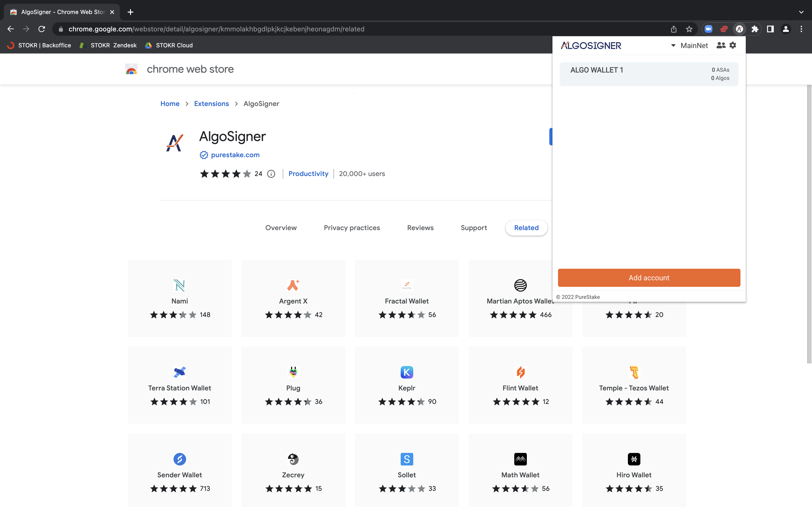The height and width of the screenshot is (507, 812).
Task: Reload the current page
Action: pos(42,29)
